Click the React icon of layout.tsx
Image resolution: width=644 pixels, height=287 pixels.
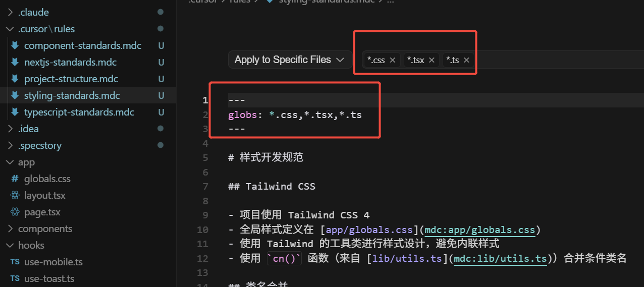coord(15,195)
